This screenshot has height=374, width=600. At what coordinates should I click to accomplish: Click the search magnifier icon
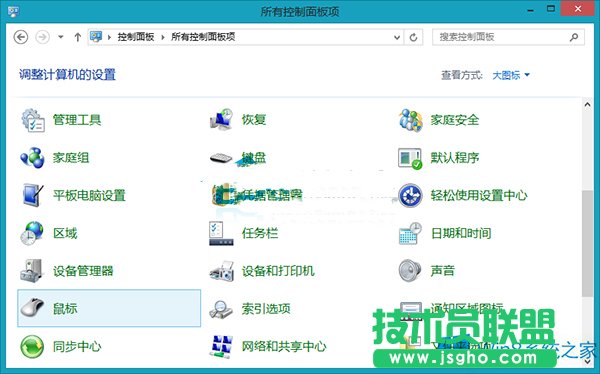pos(574,37)
